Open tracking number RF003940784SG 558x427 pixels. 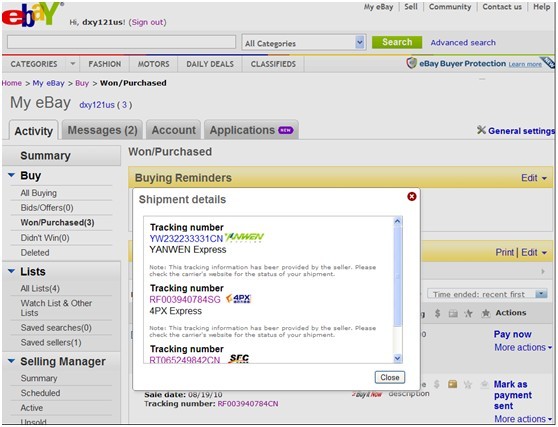tap(185, 299)
